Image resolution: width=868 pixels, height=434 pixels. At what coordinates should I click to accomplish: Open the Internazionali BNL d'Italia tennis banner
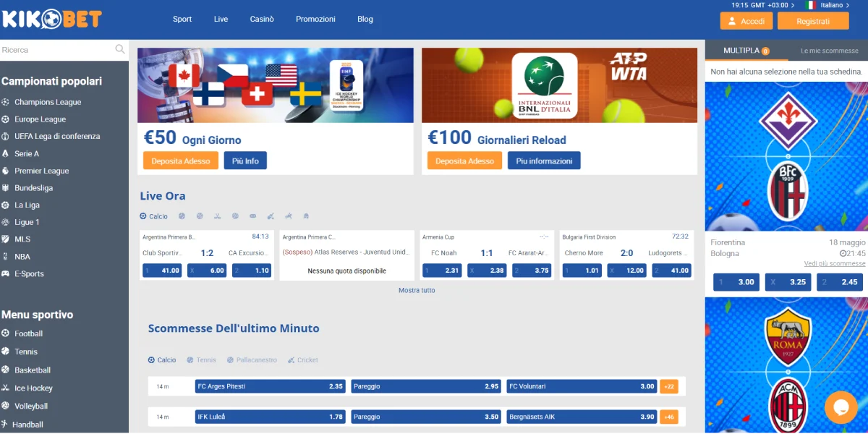(560, 85)
